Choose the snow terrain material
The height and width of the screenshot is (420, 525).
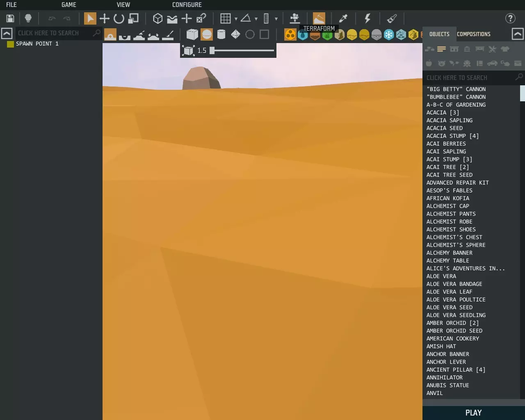(388, 35)
